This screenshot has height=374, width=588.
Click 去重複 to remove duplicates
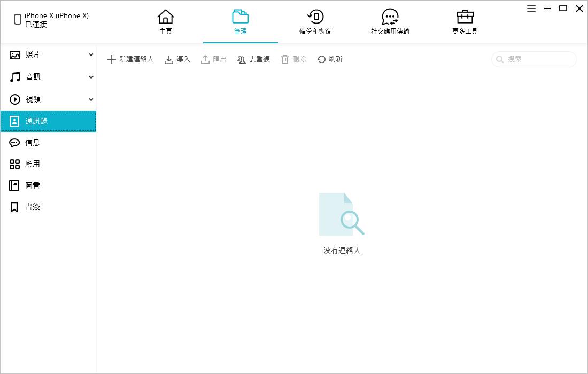(253, 59)
